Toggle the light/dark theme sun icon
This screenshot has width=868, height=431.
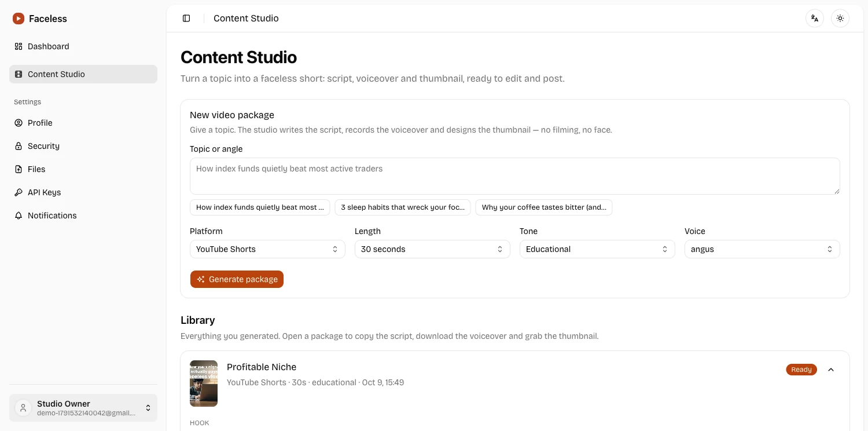pos(840,19)
